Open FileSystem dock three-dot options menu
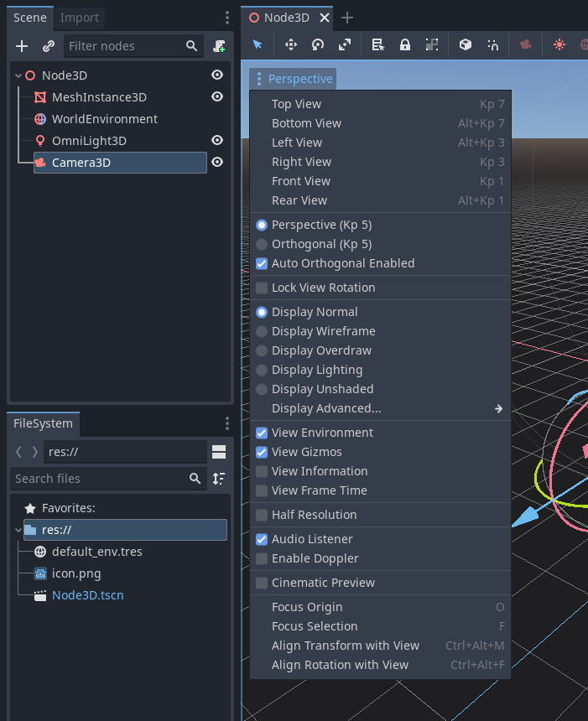 point(226,423)
